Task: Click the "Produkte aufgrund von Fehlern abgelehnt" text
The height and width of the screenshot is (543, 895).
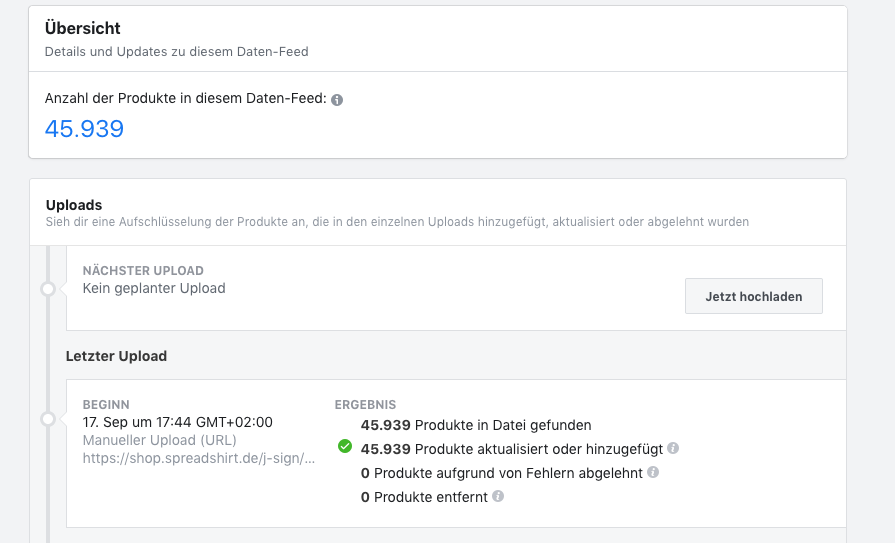Action: [x=507, y=472]
